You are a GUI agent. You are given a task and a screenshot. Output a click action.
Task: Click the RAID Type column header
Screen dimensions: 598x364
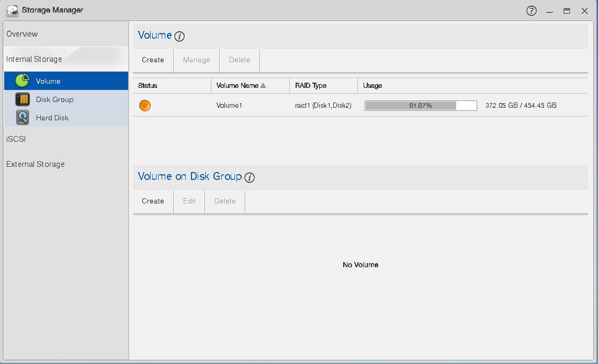click(323, 85)
